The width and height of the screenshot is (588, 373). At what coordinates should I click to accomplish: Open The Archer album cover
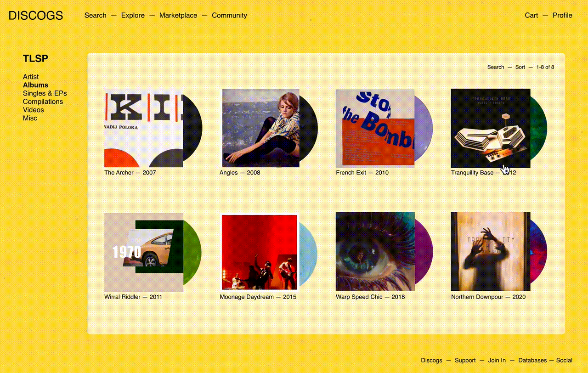pyautogui.click(x=144, y=128)
